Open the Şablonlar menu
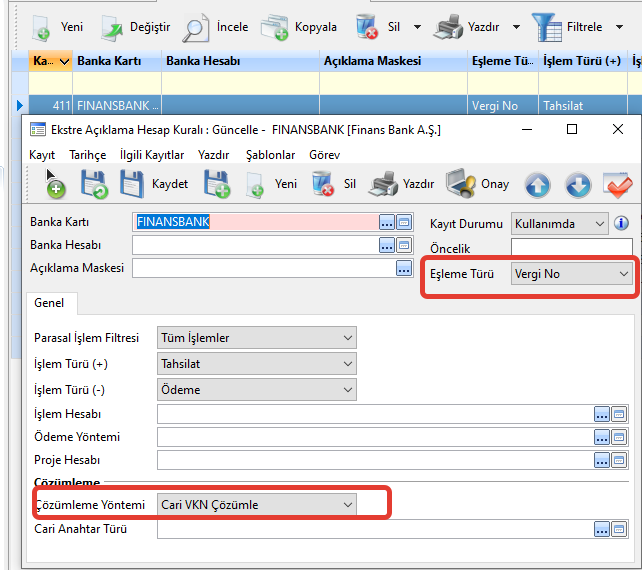Image resolution: width=642 pixels, height=570 pixels. tap(270, 155)
